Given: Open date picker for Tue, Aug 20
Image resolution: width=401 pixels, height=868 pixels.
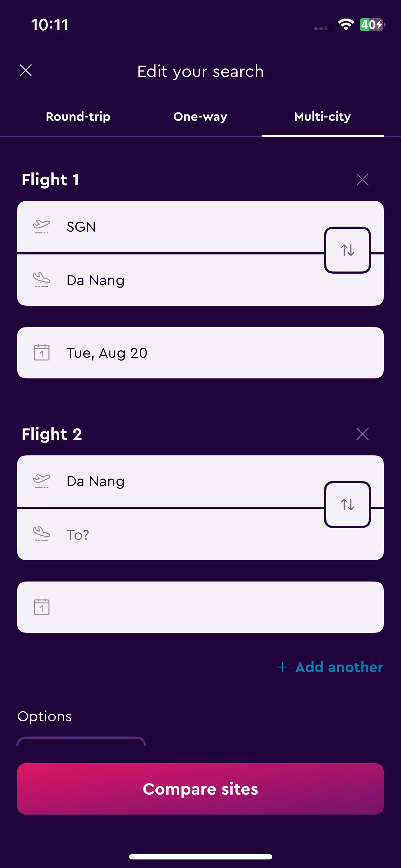Looking at the screenshot, I should click(x=200, y=353).
